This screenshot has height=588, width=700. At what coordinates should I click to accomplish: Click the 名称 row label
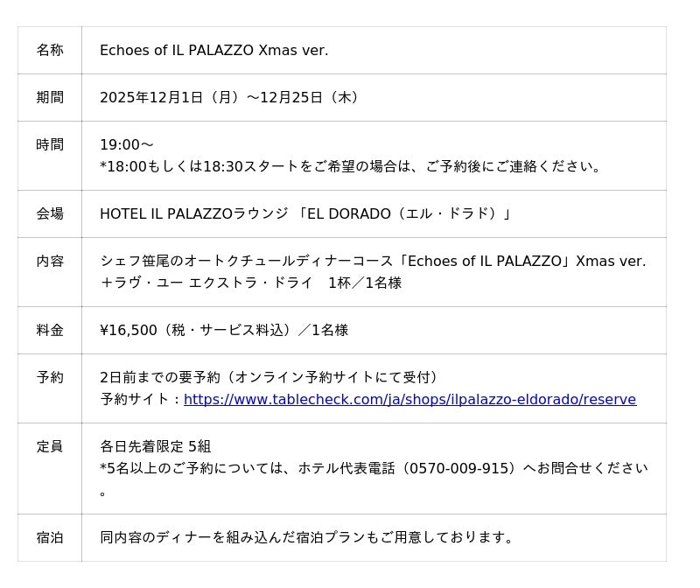50,51
